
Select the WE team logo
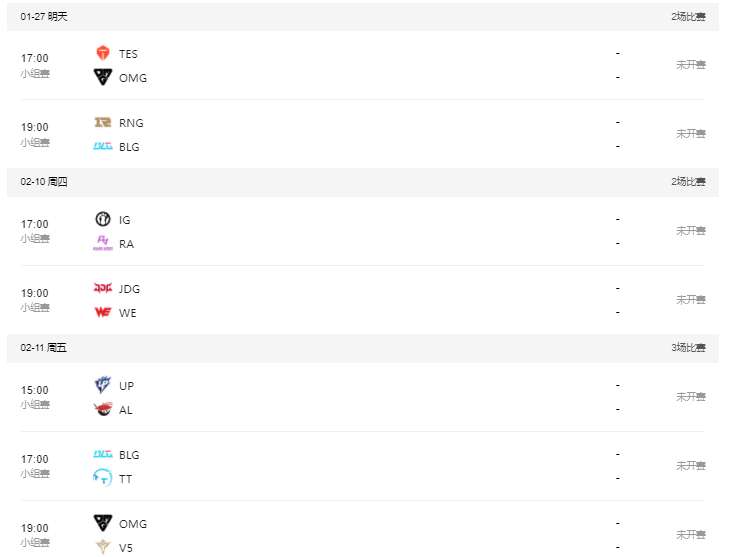(102, 312)
